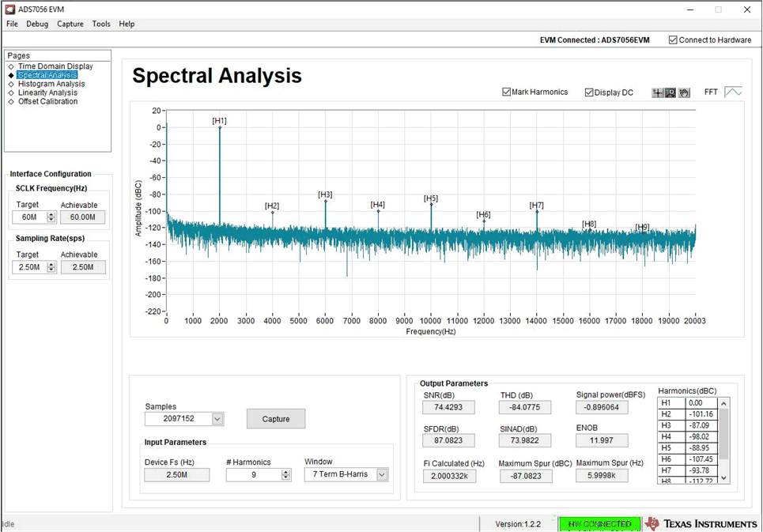Toggle the Display DC checkbox
The height and width of the screenshot is (532, 763).
point(590,92)
